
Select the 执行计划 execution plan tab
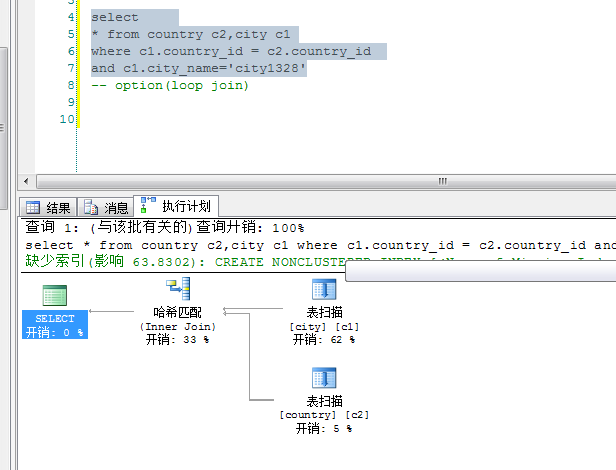tap(176, 206)
